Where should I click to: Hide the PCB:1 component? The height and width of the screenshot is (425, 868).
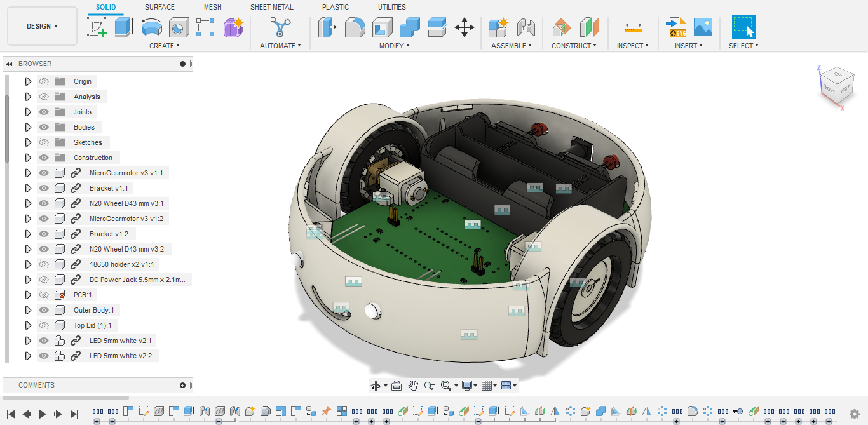43,294
